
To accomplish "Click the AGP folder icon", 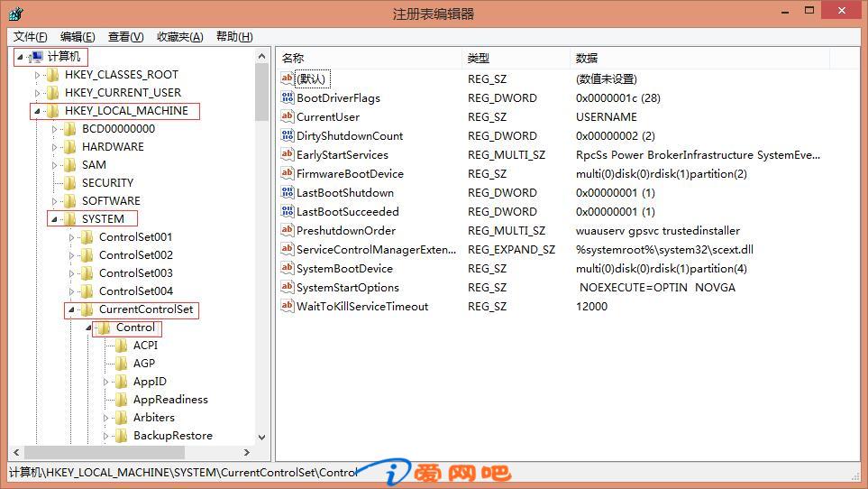I will coord(122,364).
